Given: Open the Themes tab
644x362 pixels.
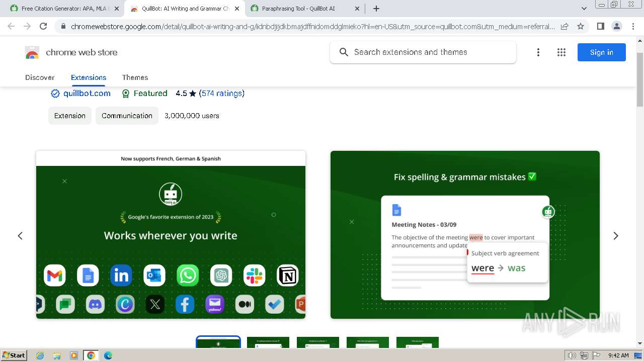Looking at the screenshot, I should click(x=135, y=77).
